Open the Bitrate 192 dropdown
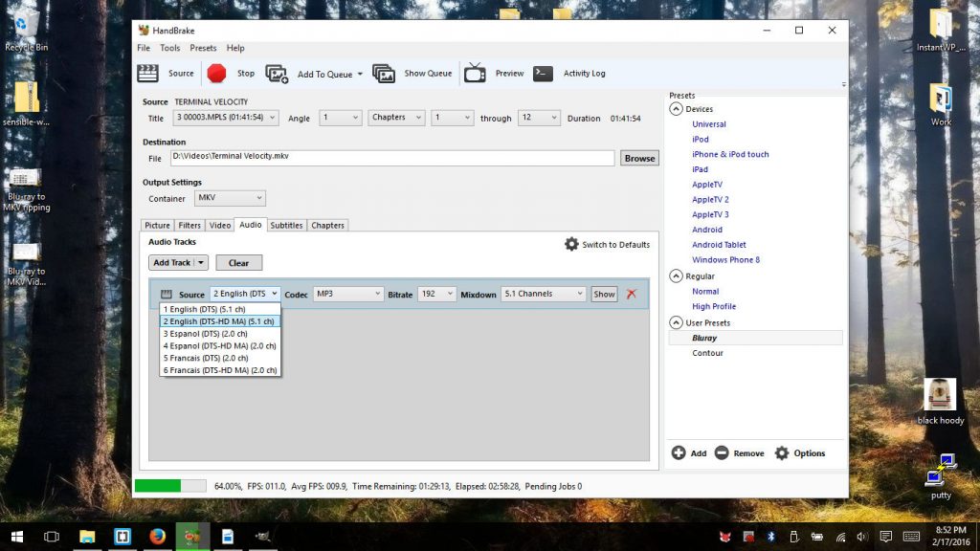Image resolution: width=980 pixels, height=551 pixels. 436,294
